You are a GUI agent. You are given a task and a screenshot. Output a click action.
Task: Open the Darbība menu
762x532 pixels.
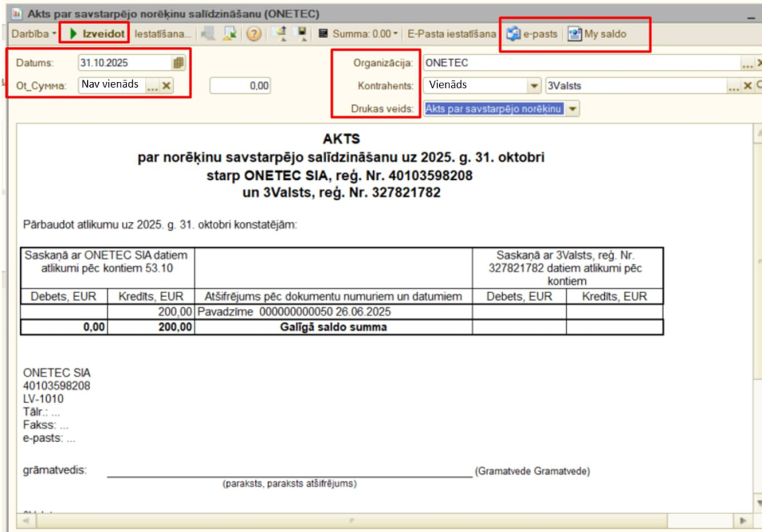tap(33, 34)
